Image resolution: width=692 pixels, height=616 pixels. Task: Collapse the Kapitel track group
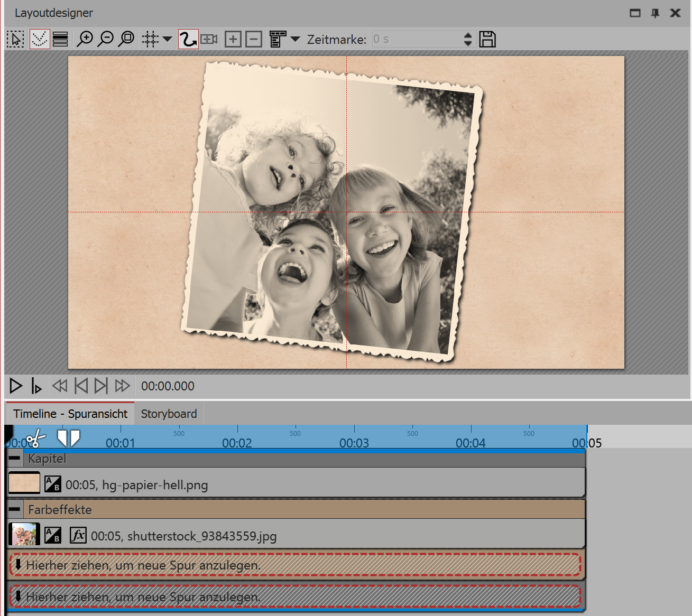click(x=15, y=458)
